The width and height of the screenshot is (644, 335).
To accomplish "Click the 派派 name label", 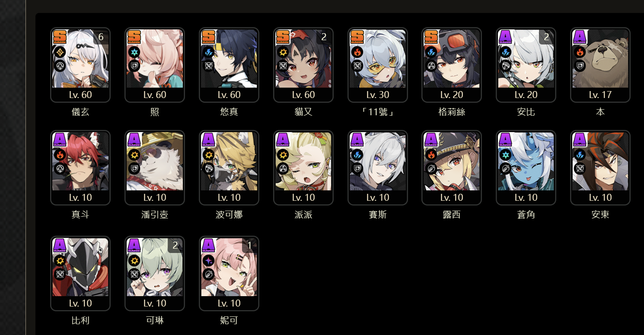I will coord(303,215).
